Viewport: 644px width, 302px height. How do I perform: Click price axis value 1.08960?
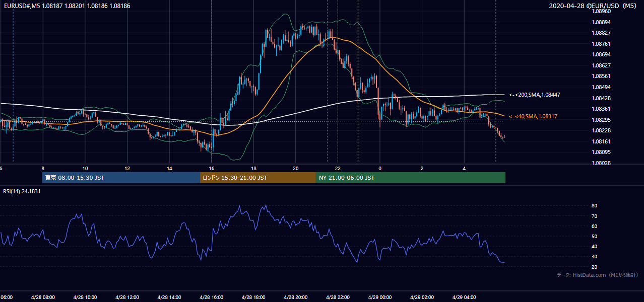(601, 11)
